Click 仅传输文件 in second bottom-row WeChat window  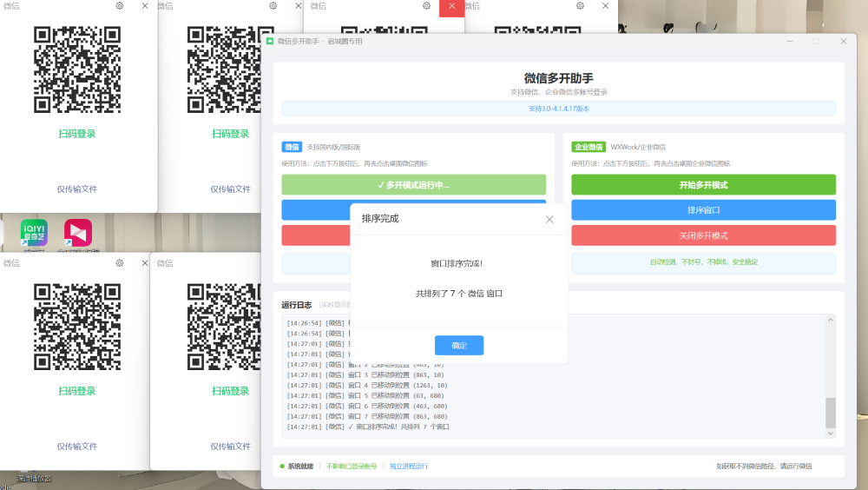tap(230, 447)
